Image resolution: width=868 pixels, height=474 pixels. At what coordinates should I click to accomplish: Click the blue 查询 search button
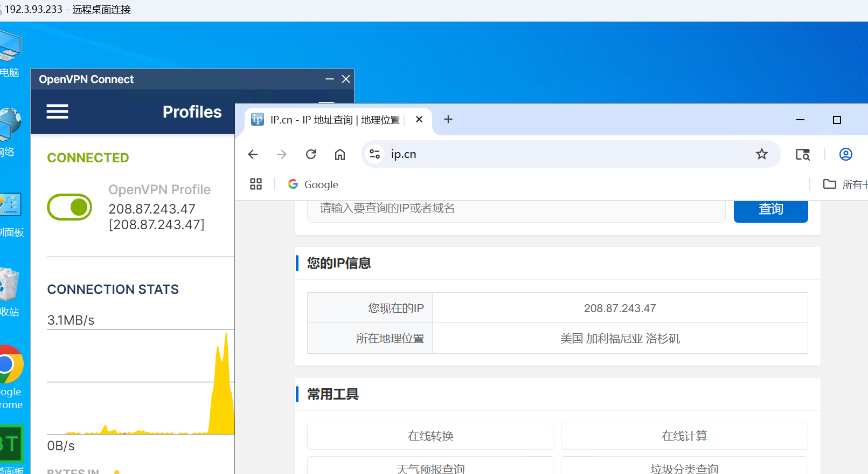coord(770,209)
